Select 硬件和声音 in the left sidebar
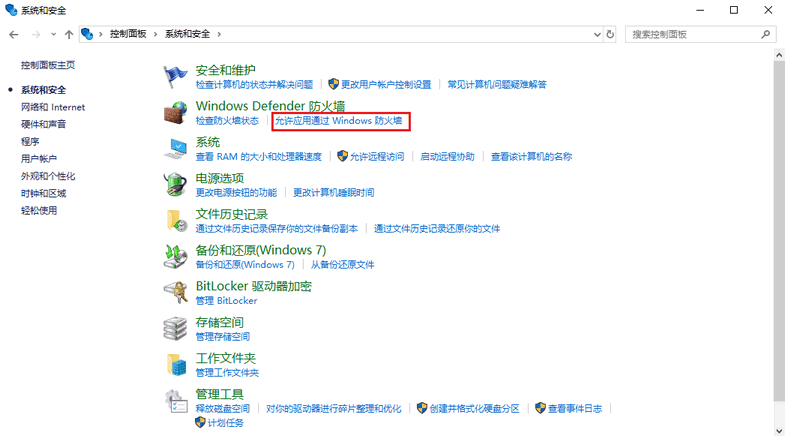785x436 pixels. pyautogui.click(x=44, y=124)
